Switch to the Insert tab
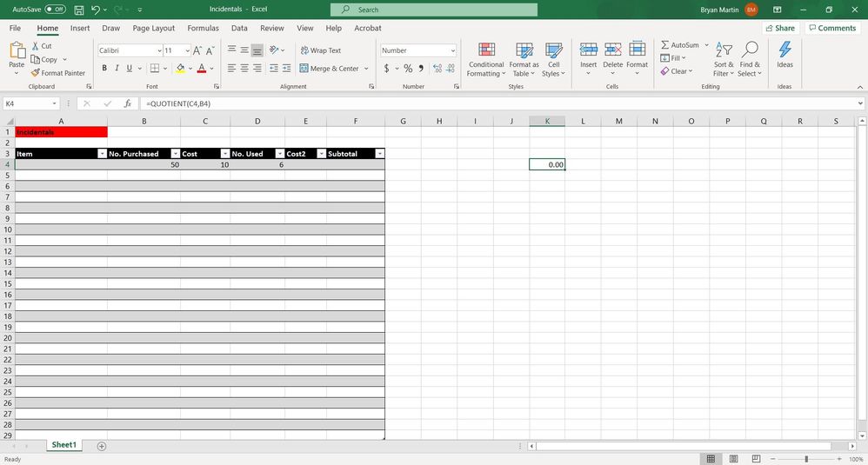868x465 pixels. pos(80,28)
